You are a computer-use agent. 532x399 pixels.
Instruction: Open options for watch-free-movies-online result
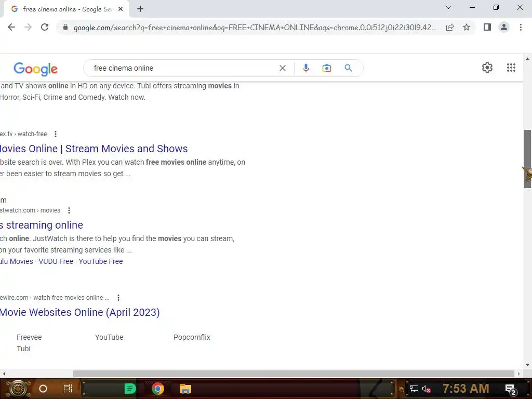(x=118, y=298)
